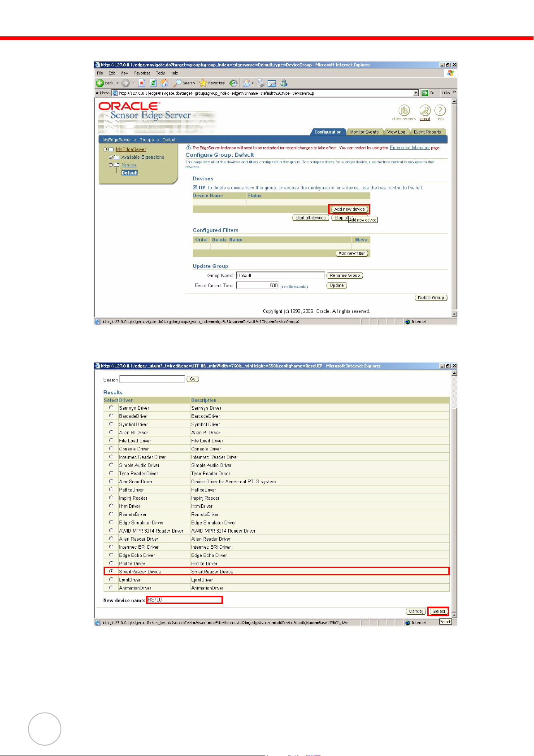534x756 pixels.
Task: Click the Windows flag logo in the menu bar
Action: tap(451, 73)
